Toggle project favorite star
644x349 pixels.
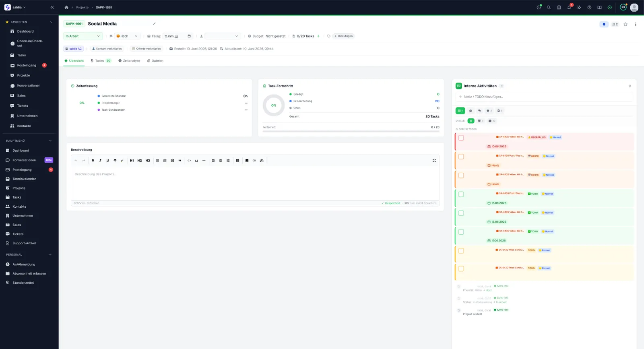(625, 24)
